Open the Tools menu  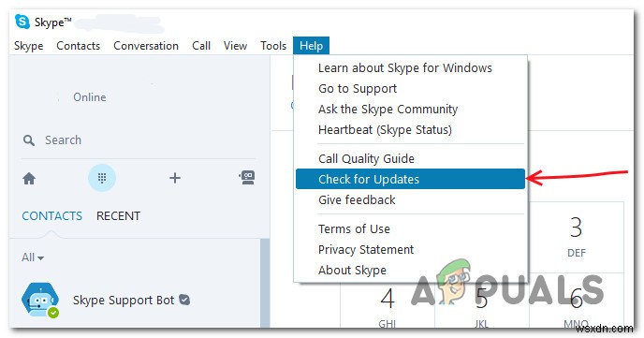tap(273, 46)
